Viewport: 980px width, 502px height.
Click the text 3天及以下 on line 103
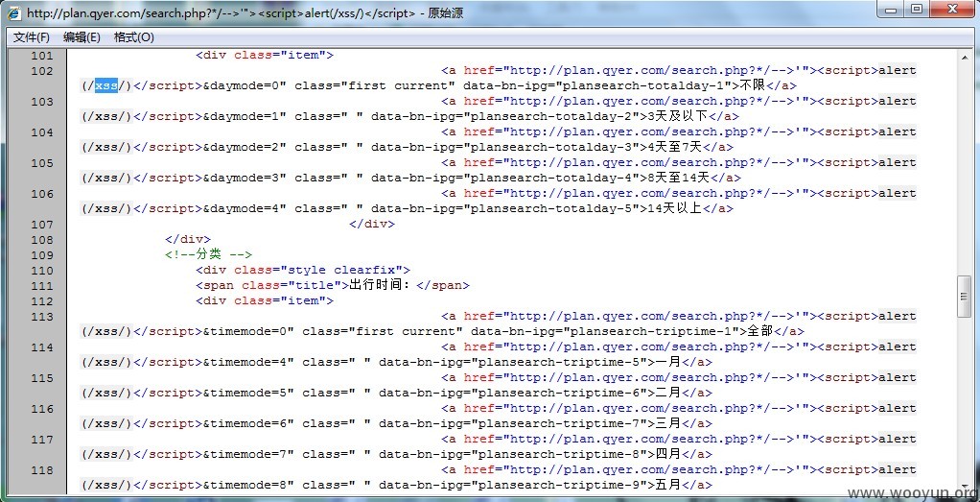tap(677, 116)
